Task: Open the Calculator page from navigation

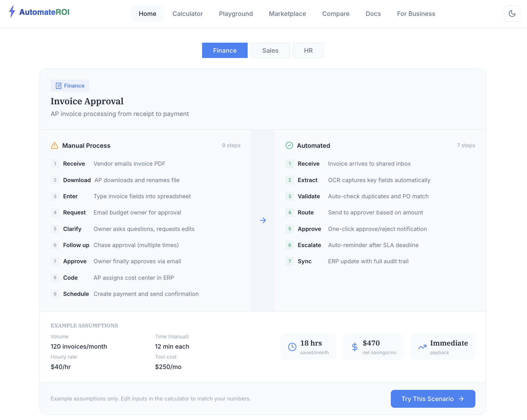Action: [x=188, y=14]
